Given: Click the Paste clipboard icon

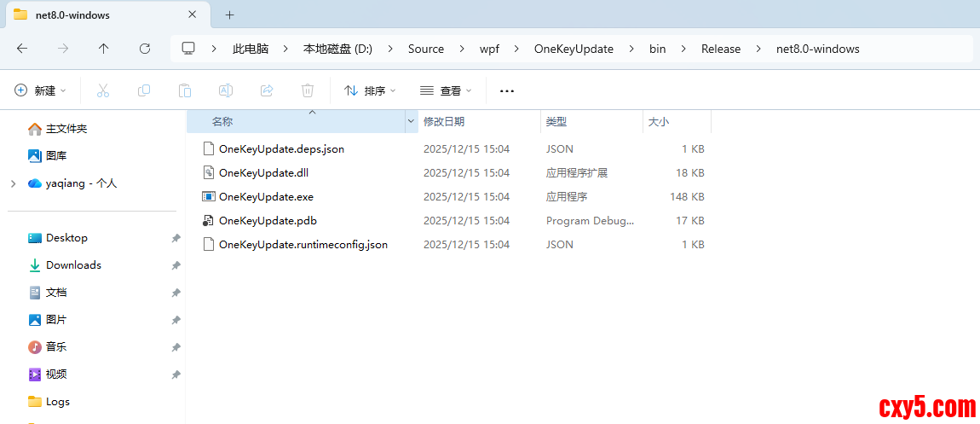Looking at the screenshot, I should (185, 90).
